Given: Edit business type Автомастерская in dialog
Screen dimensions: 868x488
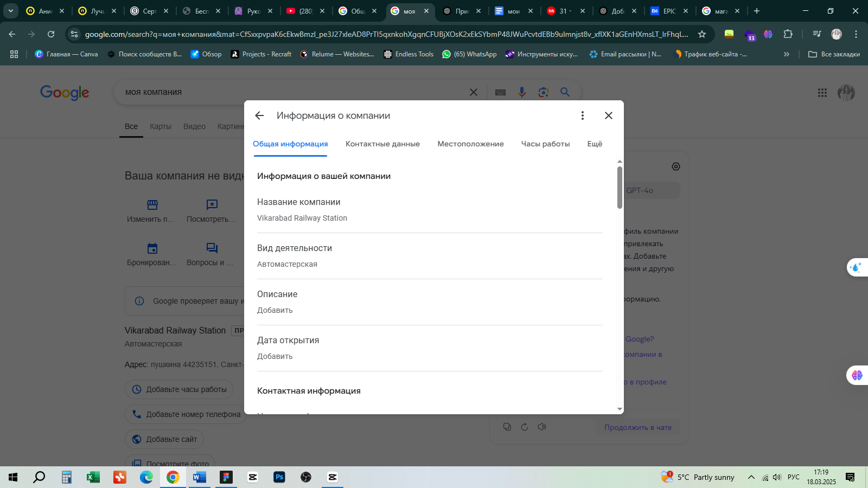Looking at the screenshot, I should [x=430, y=256].
